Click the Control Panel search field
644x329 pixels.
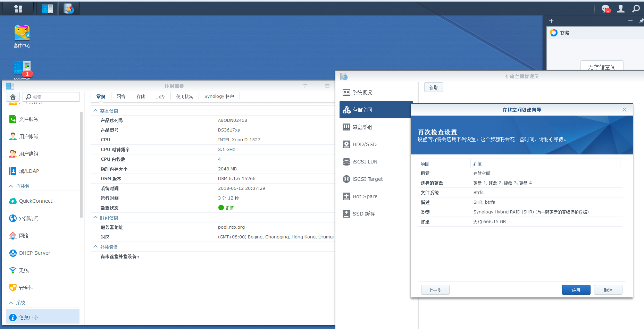[x=51, y=97]
